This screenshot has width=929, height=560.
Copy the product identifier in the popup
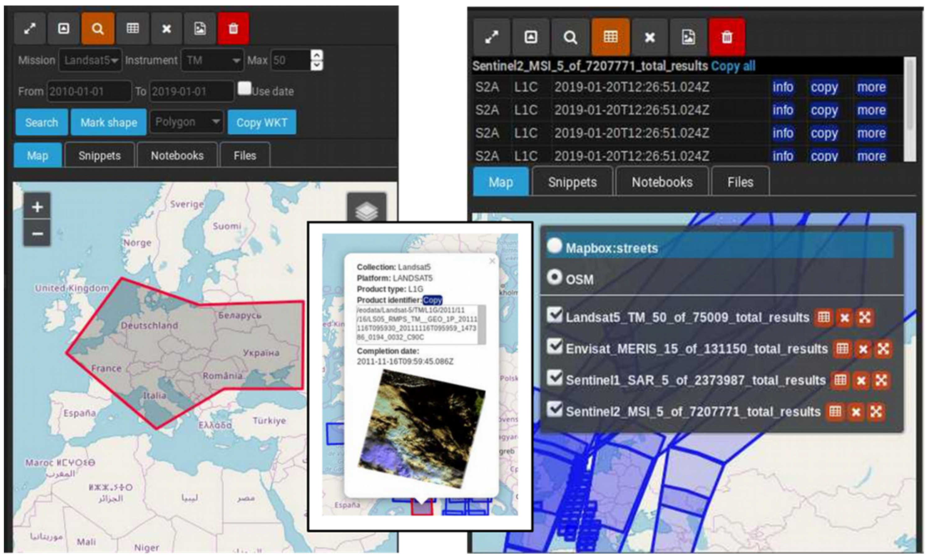[x=432, y=300]
